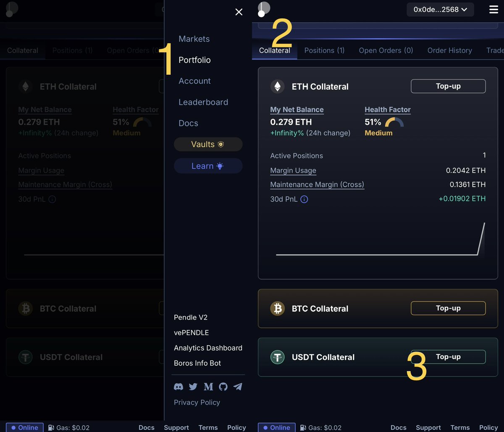Open the right footer Support link
The image size is (504, 432).
428,427
